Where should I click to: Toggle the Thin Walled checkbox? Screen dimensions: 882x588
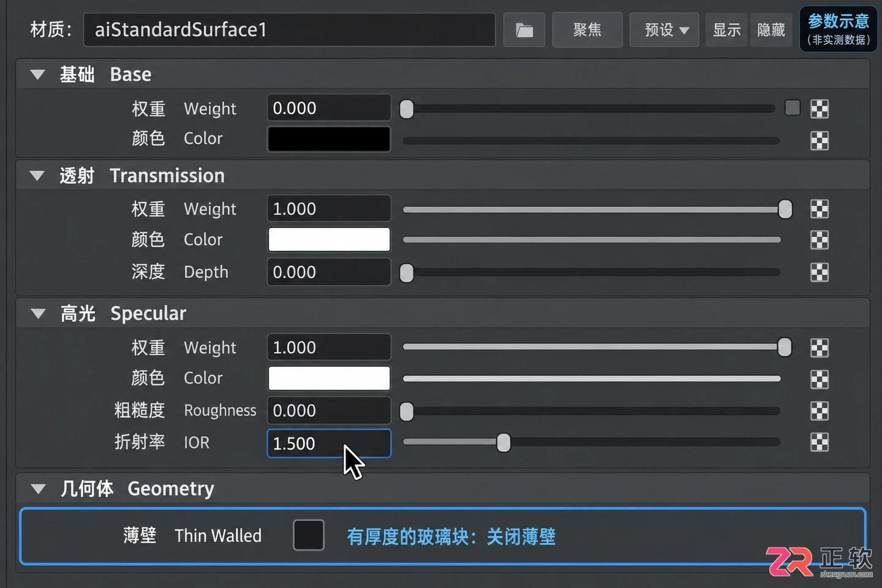point(309,535)
